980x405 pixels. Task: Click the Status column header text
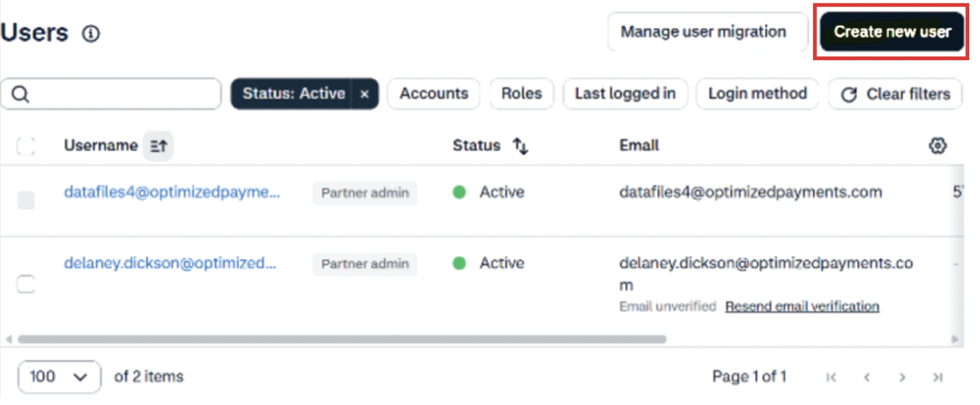pyautogui.click(x=476, y=146)
